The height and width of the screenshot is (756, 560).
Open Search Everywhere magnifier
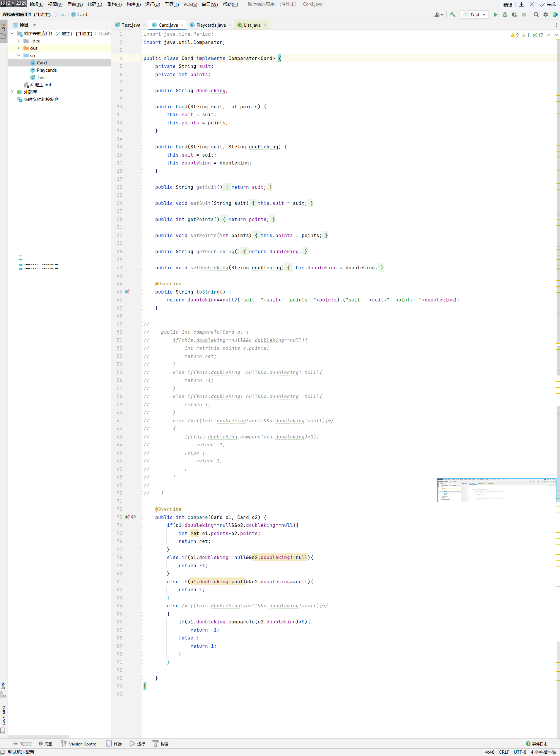click(x=536, y=15)
